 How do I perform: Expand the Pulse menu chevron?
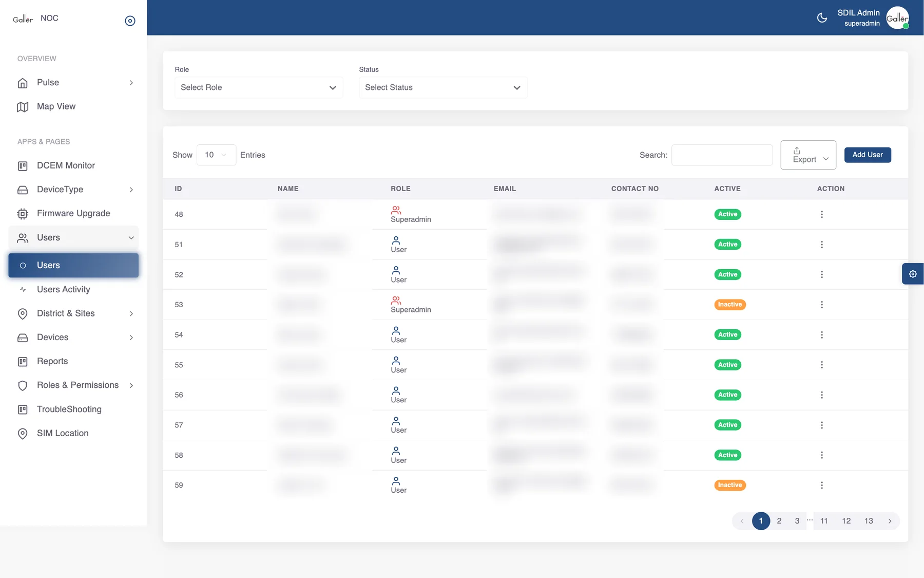(x=131, y=83)
